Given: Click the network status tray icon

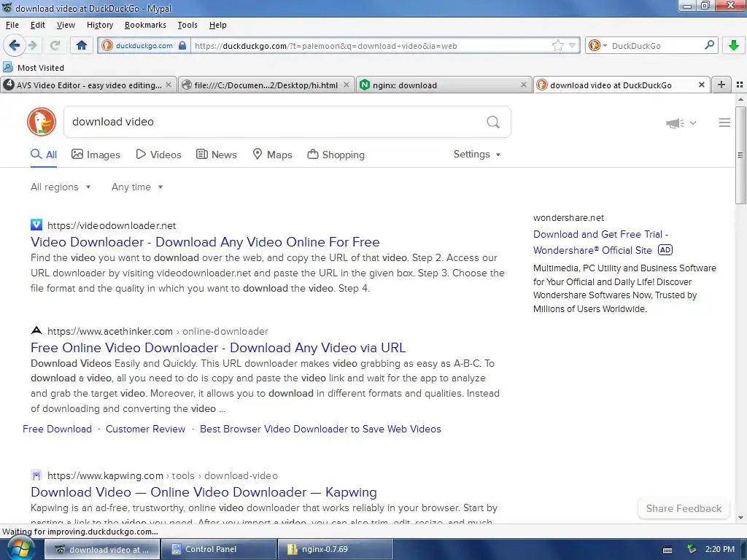Looking at the screenshot, I should 692,549.
